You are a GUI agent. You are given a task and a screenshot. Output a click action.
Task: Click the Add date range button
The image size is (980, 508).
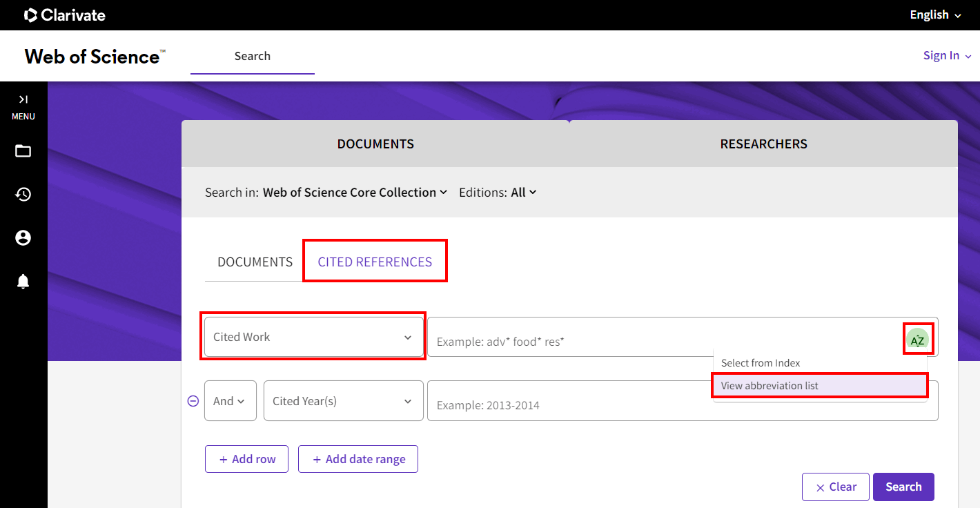(358, 459)
